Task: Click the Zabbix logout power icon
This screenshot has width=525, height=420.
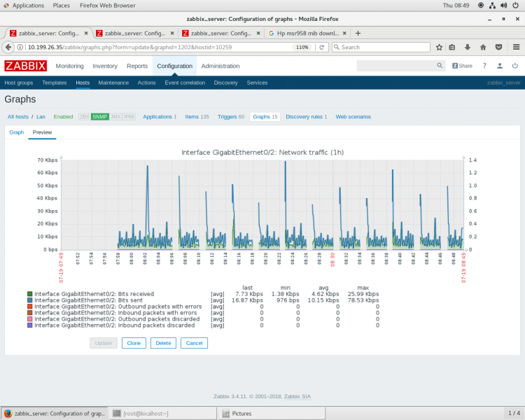Action: click(x=514, y=66)
